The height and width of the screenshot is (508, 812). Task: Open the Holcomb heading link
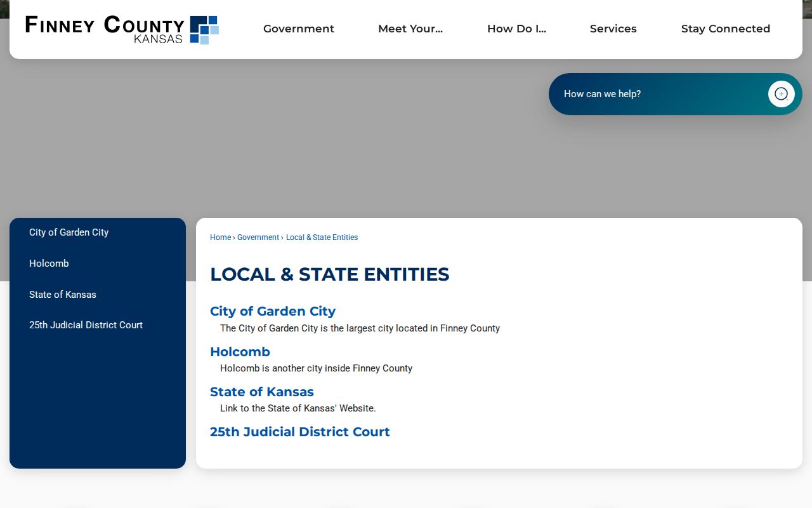click(x=240, y=352)
